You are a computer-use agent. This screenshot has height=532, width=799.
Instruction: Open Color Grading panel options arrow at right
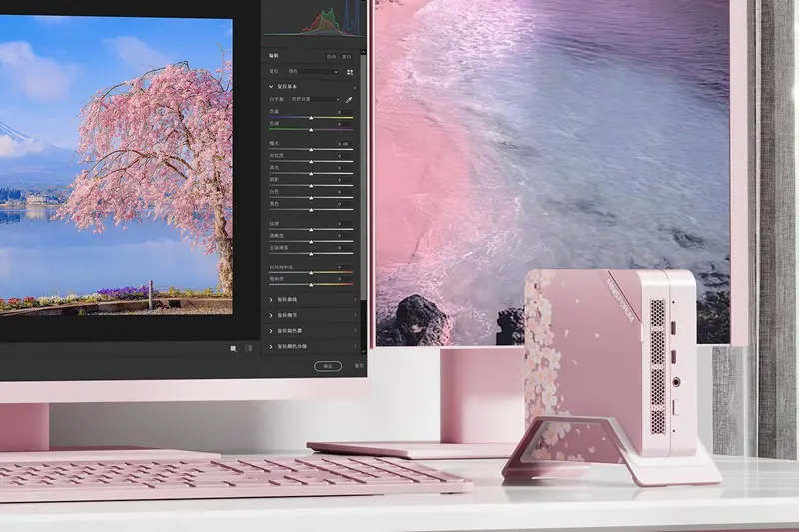(355, 346)
